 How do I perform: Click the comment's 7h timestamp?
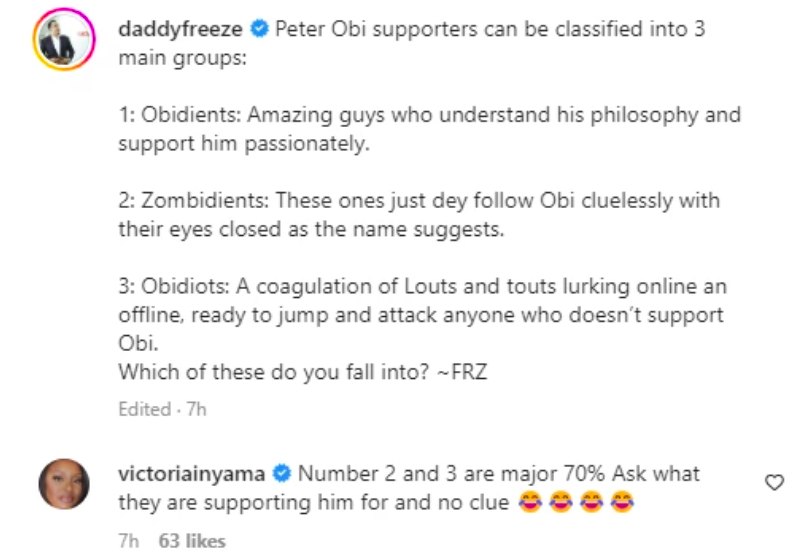click(x=128, y=541)
